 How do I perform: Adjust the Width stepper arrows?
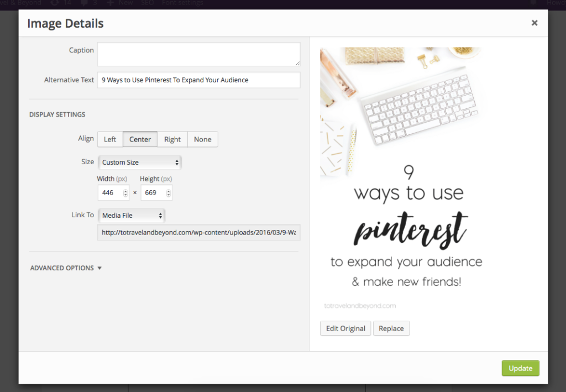(125, 193)
